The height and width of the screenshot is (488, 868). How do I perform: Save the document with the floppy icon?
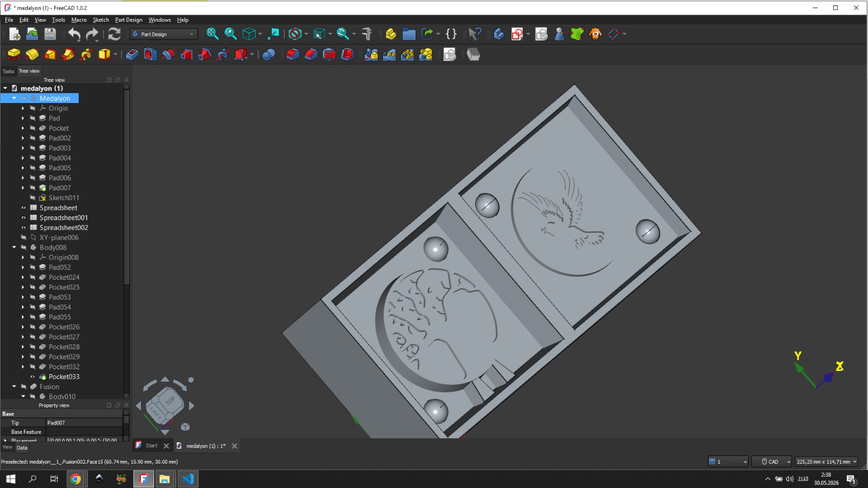(x=50, y=34)
